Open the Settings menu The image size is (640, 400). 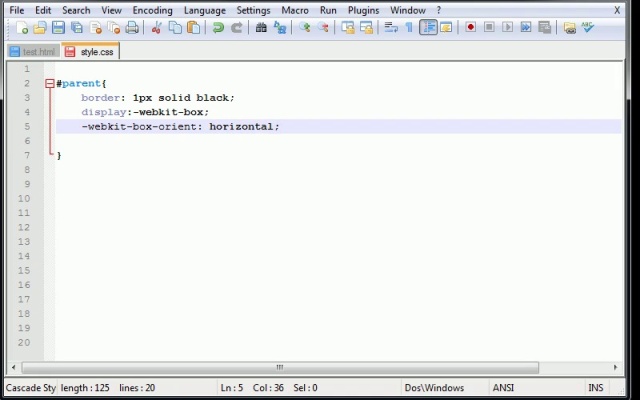253,10
